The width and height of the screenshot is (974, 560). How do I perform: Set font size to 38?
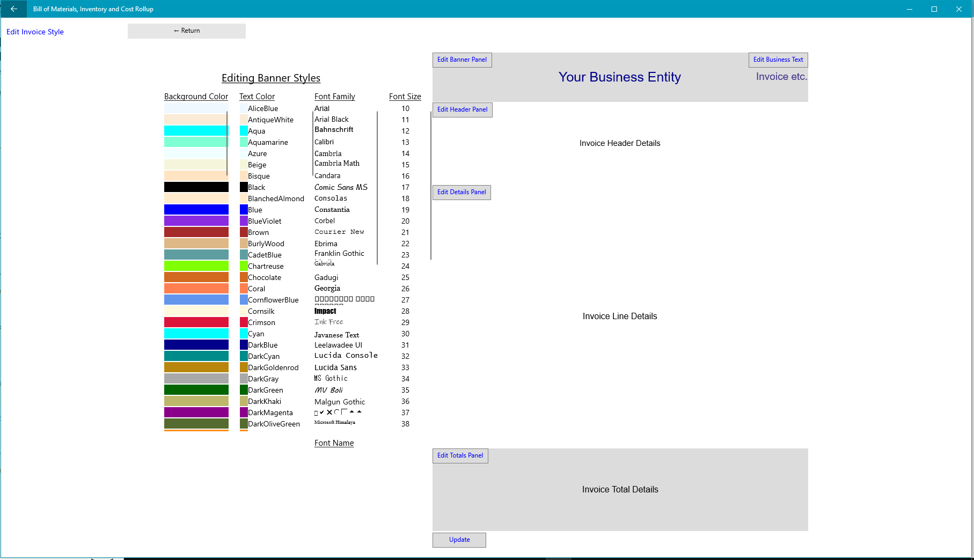(405, 424)
